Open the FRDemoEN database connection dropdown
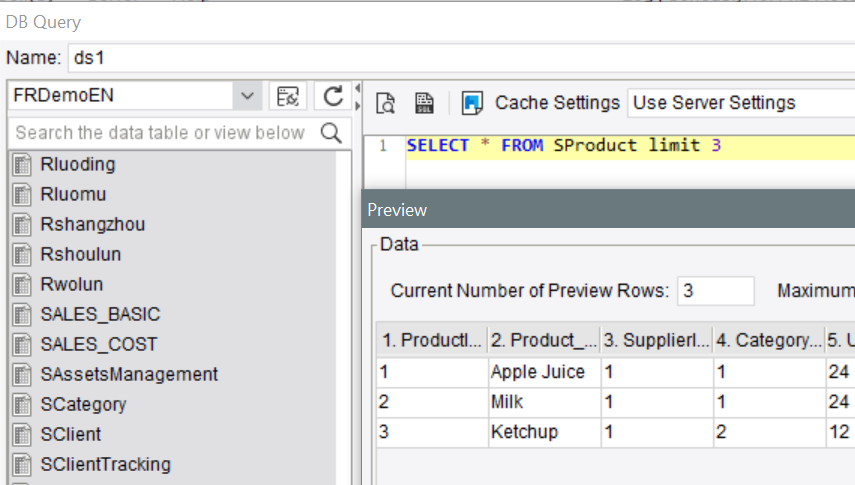 [247, 96]
